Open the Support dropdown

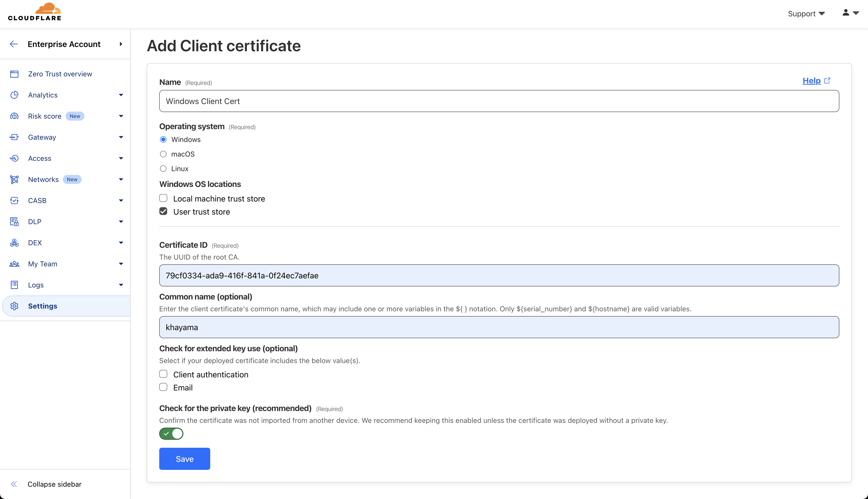(x=806, y=14)
